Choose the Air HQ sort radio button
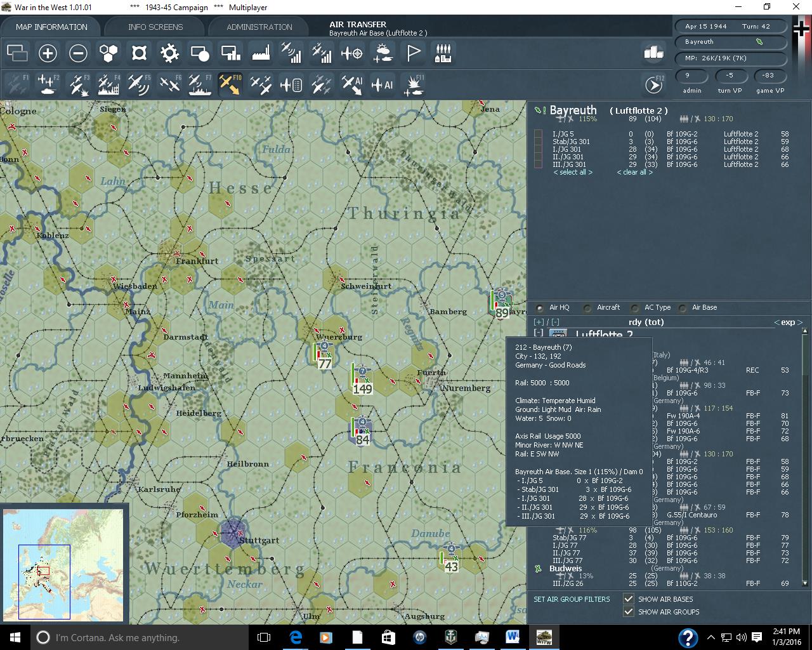 (x=540, y=308)
